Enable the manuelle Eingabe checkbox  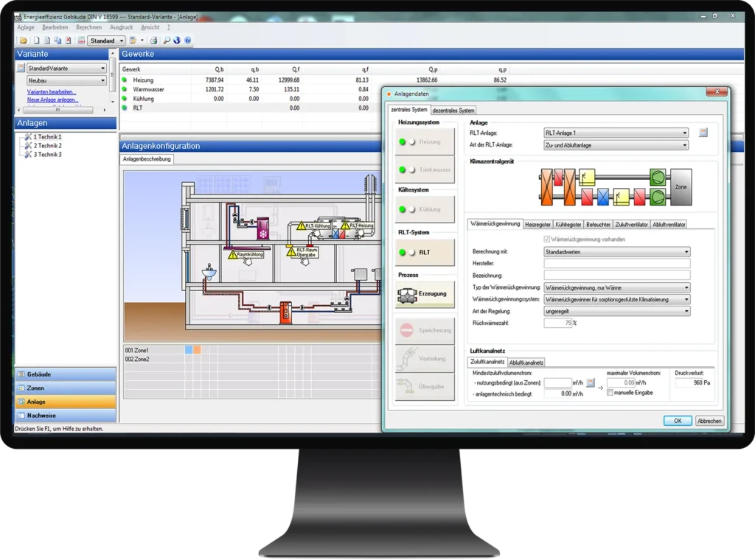(x=609, y=393)
